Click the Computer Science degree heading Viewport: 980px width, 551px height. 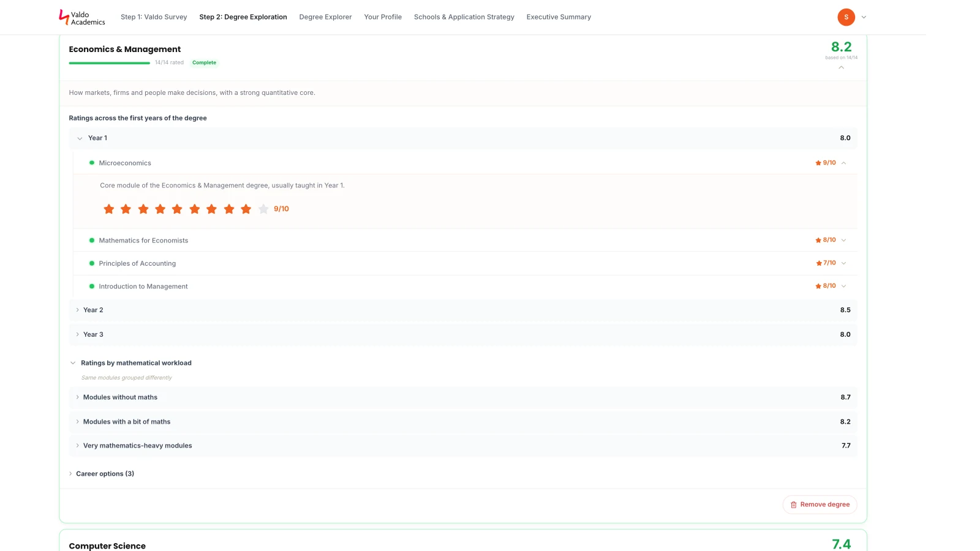(107, 546)
